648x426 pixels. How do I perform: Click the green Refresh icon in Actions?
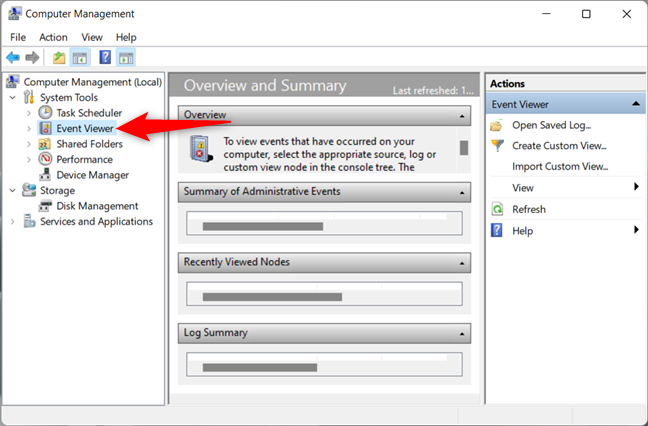pyautogui.click(x=497, y=209)
